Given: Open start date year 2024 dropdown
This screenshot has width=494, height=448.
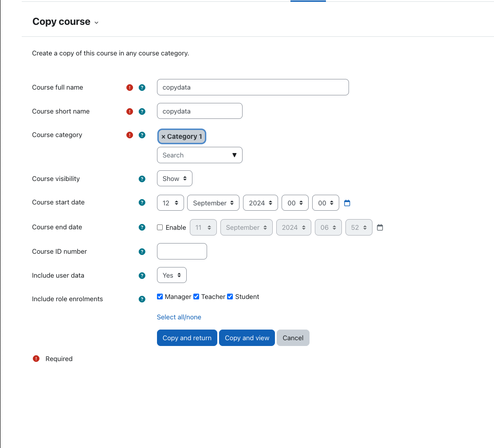Looking at the screenshot, I should pyautogui.click(x=261, y=203).
